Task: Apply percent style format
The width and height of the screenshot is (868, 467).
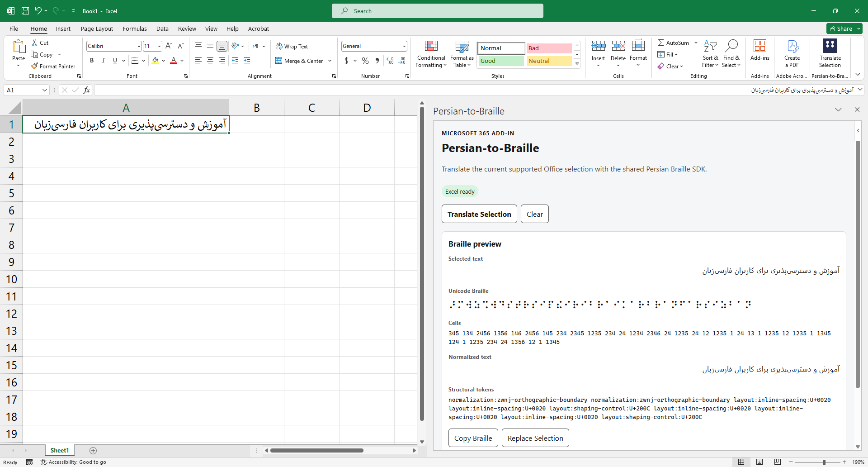Action: 365,61
